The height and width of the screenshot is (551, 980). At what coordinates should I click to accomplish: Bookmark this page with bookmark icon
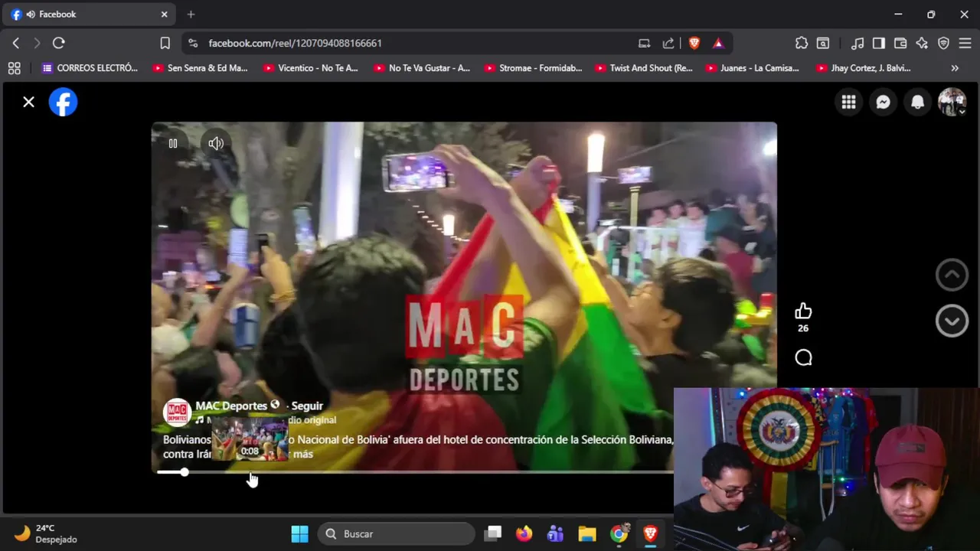click(165, 43)
